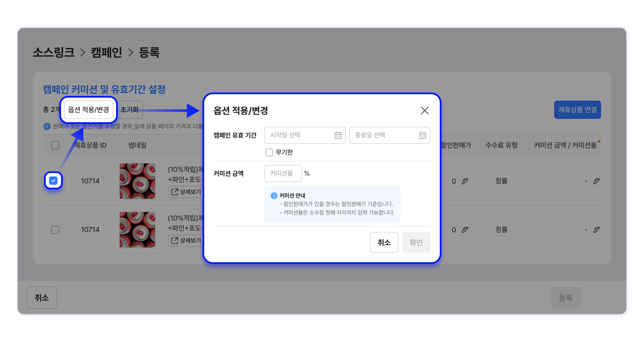Go to the 소스링크 breadcrumb
Image resolution: width=644 pixels, height=342 pixels.
point(54,52)
